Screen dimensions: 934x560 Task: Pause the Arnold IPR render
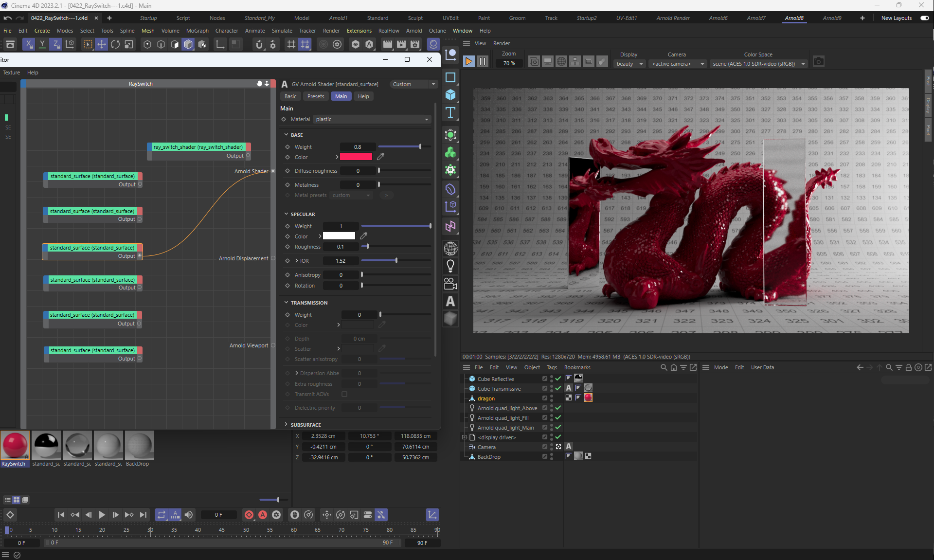pos(482,62)
